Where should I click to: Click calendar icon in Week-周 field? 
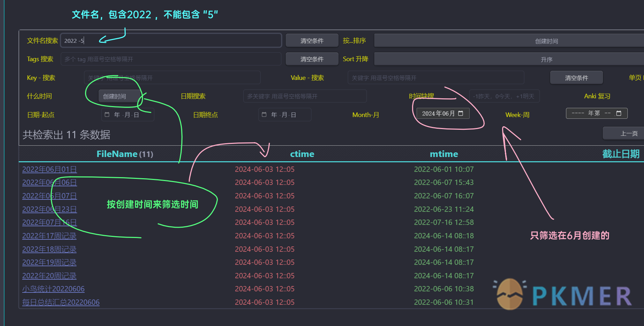click(619, 113)
